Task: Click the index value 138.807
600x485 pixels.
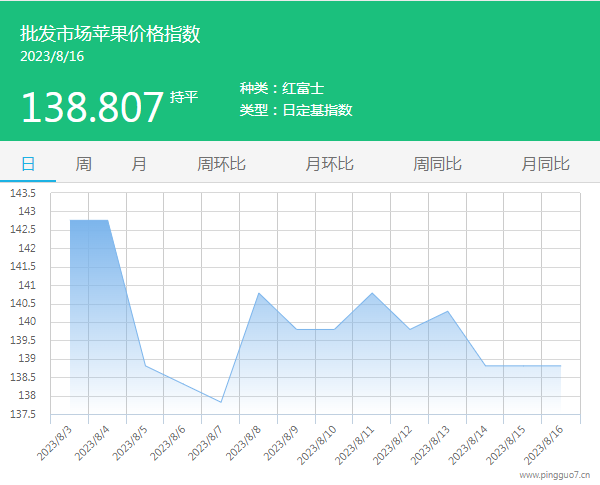Action: (x=92, y=106)
